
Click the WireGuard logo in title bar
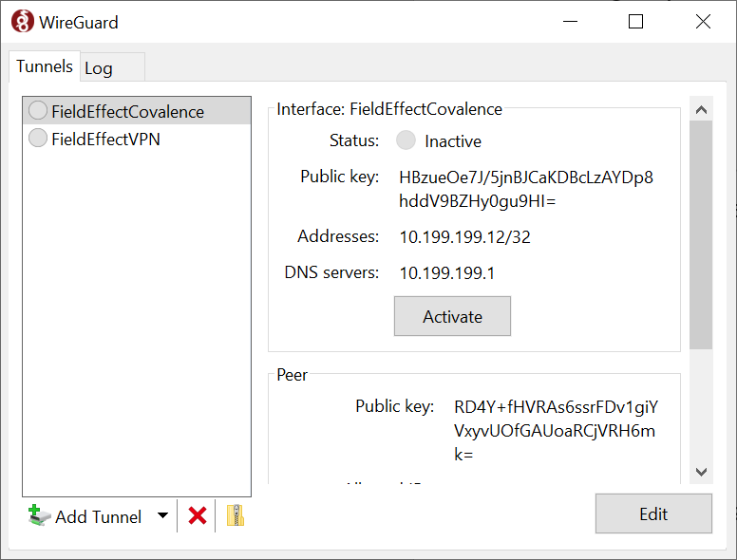pyautogui.click(x=23, y=22)
